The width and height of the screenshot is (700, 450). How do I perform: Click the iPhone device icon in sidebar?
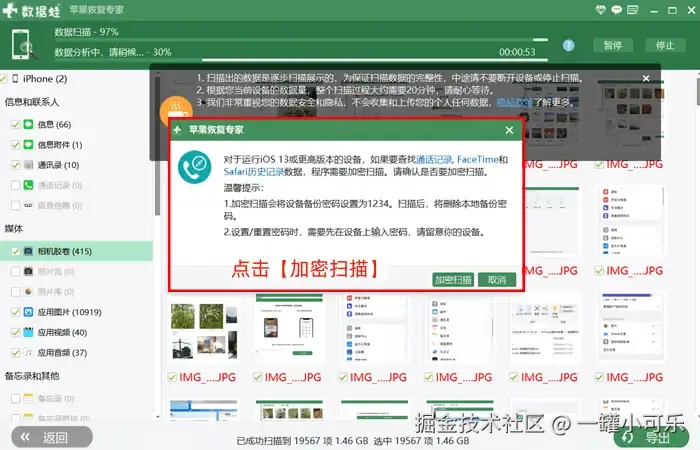pyautogui.click(x=15, y=79)
